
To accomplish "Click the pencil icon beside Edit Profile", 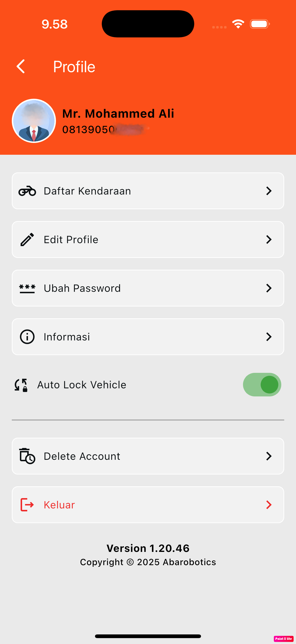I will pyautogui.click(x=27, y=239).
